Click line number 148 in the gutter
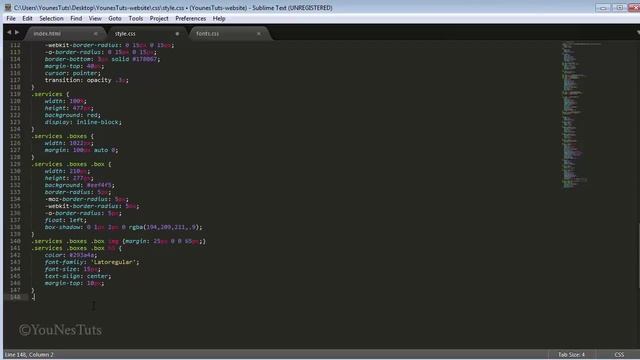The image size is (640, 360). pyautogui.click(x=15, y=297)
